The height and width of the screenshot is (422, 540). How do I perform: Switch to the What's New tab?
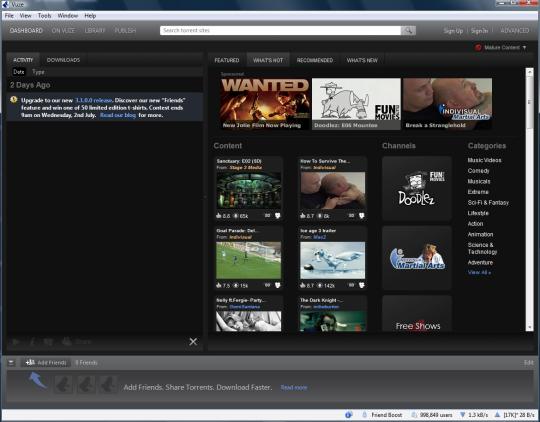362,60
